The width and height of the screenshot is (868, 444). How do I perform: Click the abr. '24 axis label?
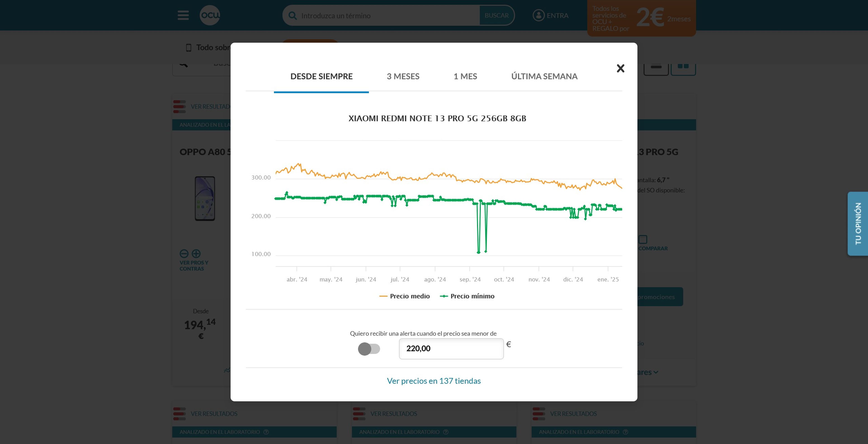(297, 279)
